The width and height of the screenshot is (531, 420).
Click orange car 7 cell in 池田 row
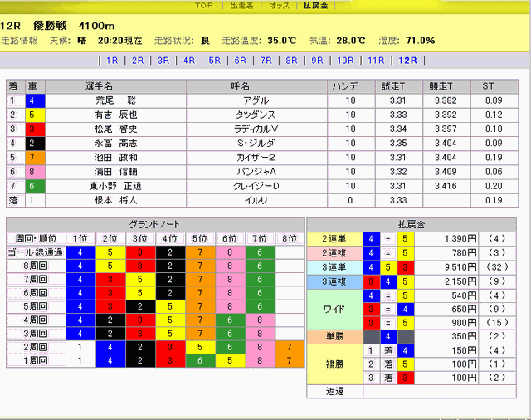click(35, 158)
